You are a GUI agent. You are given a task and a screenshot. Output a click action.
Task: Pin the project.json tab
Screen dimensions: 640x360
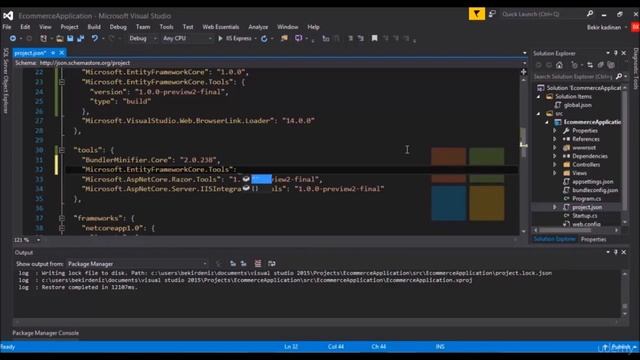pos(53,53)
